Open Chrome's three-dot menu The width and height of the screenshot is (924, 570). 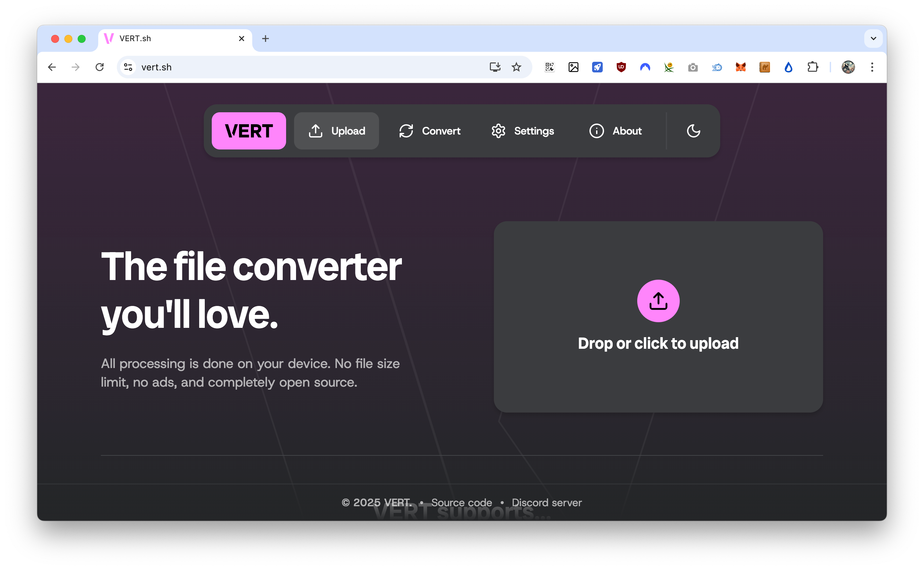pyautogui.click(x=872, y=67)
